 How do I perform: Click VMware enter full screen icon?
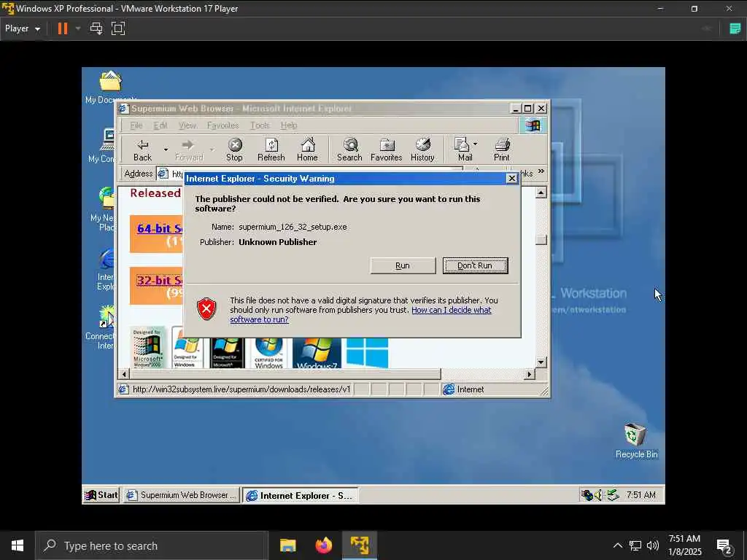pyautogui.click(x=118, y=28)
